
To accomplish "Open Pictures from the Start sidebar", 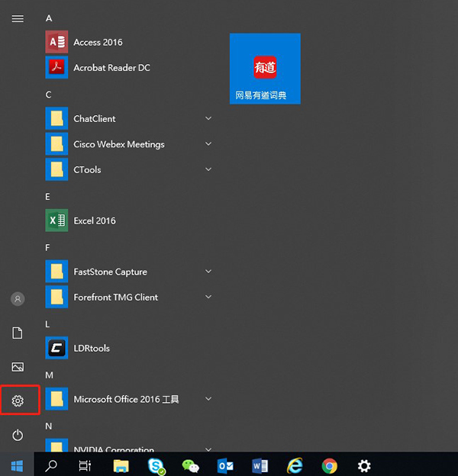I will click(18, 367).
